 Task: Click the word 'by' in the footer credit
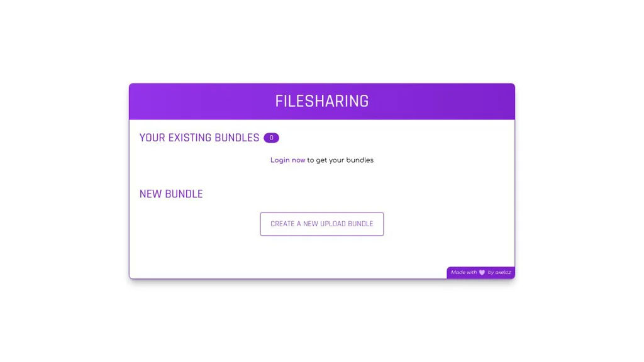491,273
